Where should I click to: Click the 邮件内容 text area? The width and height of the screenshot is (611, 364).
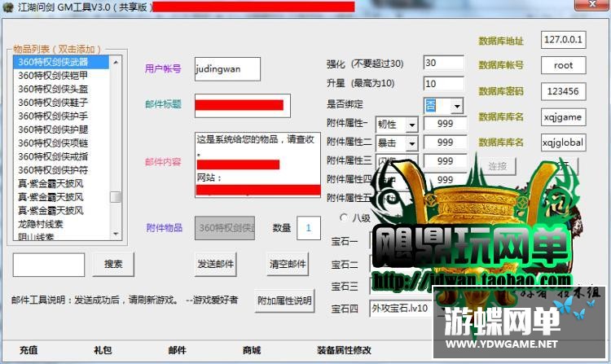pyautogui.click(x=258, y=164)
